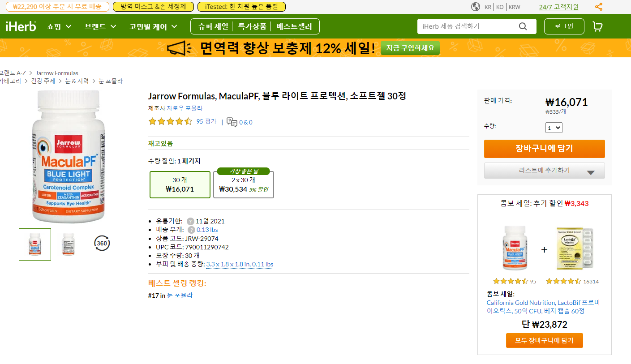The height and width of the screenshot is (364, 631).
Task: Select the 2 x 30 개 package option
Action: [243, 184]
